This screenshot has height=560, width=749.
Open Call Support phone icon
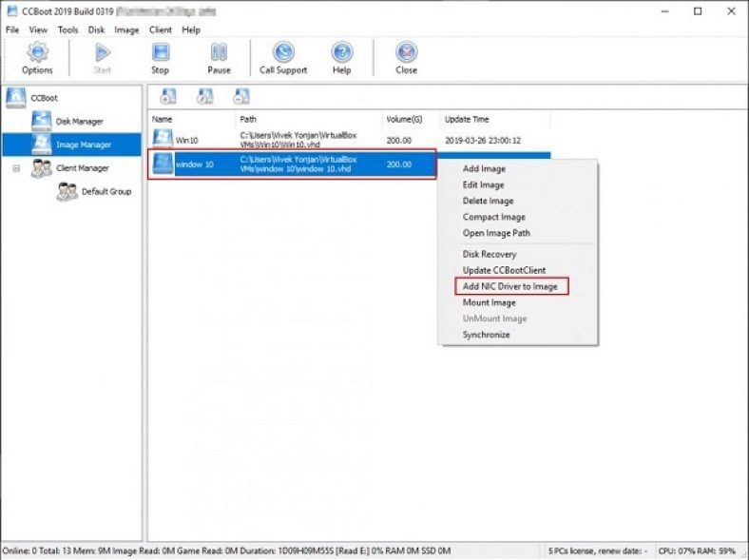pos(283,53)
